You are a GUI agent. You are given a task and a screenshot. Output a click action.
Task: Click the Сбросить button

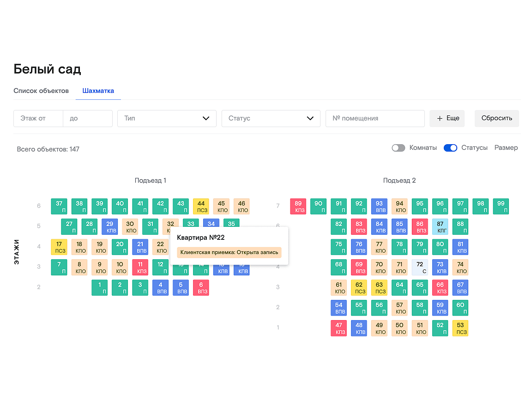[496, 118]
